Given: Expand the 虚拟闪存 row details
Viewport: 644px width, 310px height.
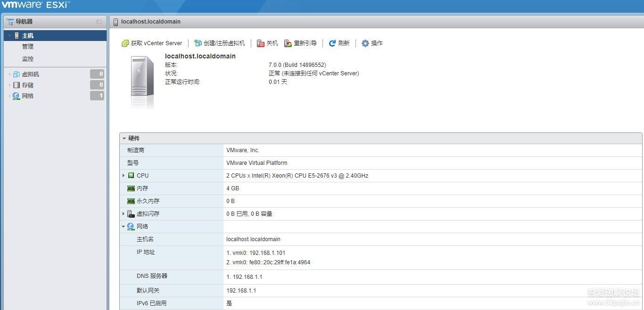Looking at the screenshot, I should pos(124,214).
